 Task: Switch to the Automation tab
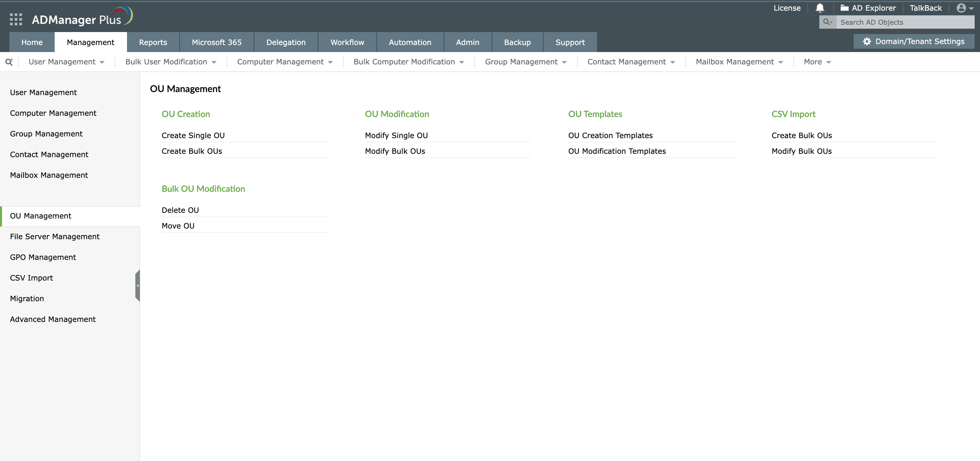(x=410, y=42)
